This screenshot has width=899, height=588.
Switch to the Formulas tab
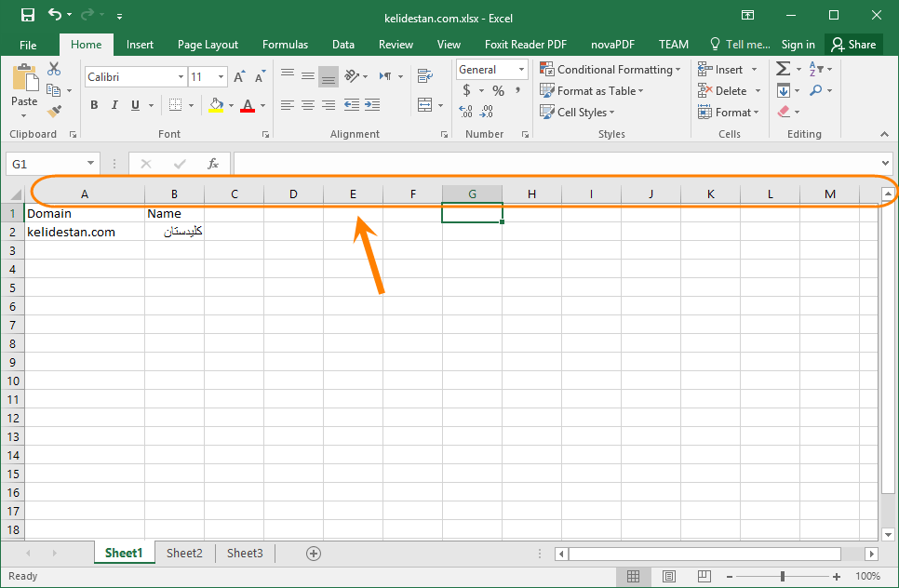285,45
